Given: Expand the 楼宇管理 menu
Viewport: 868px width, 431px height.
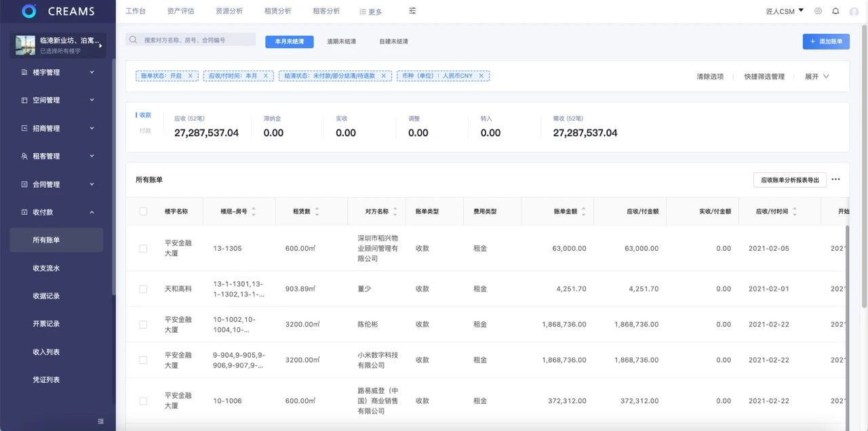Looking at the screenshot, I should click(x=92, y=72).
